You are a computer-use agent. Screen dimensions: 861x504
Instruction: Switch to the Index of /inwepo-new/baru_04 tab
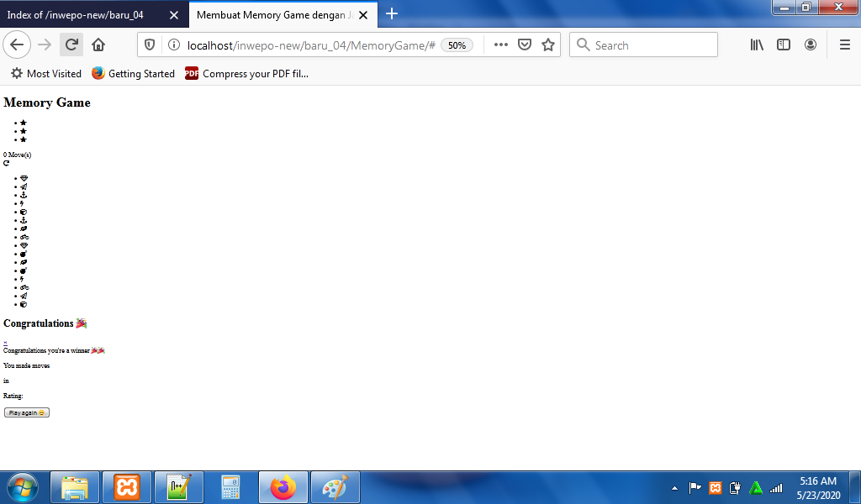tap(81, 14)
